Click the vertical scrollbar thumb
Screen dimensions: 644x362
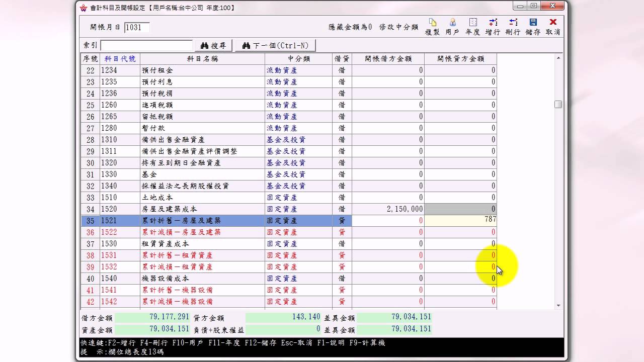point(558,104)
